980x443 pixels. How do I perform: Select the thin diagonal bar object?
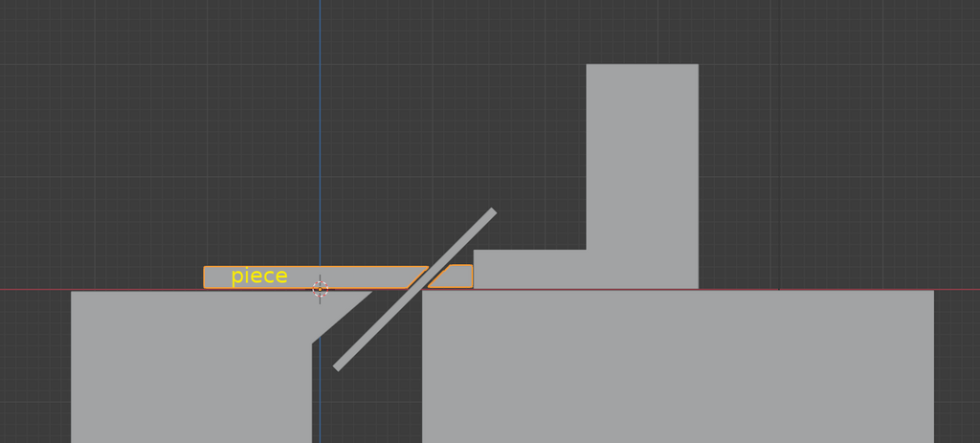[x=415, y=289]
